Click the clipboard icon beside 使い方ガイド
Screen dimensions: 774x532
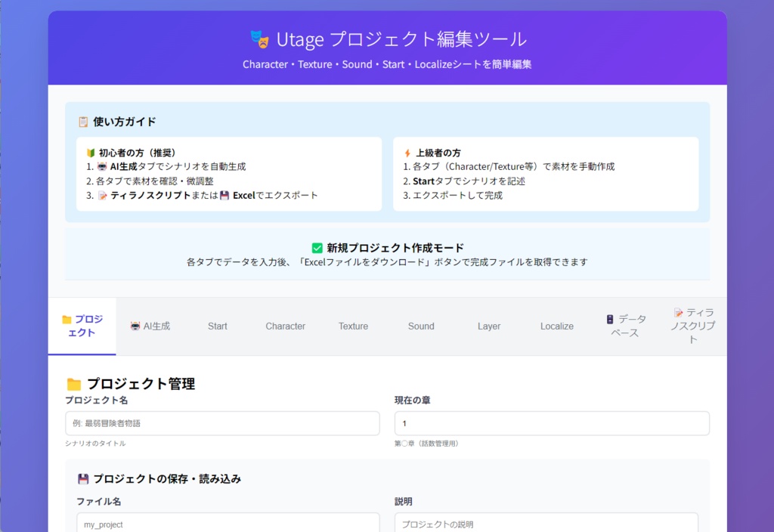[84, 121]
